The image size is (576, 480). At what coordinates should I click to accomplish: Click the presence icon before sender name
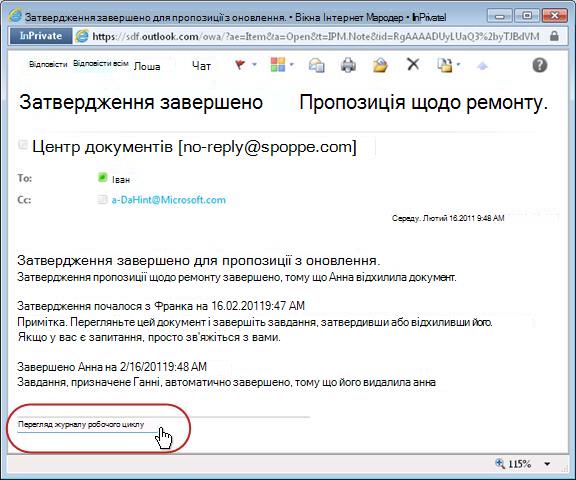click(23, 145)
